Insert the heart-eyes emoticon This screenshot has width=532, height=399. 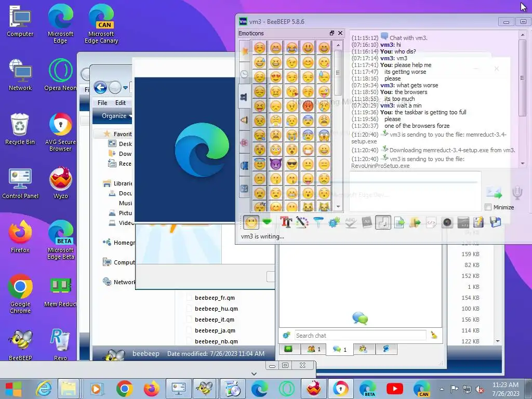click(x=276, y=77)
